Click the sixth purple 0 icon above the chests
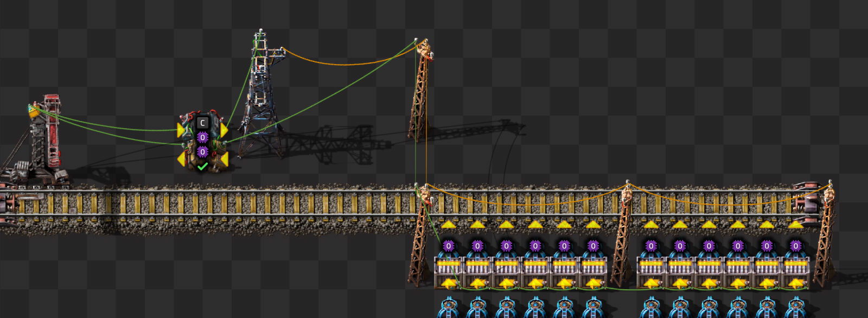Image resolution: width=868 pixels, height=318 pixels. [x=593, y=246]
